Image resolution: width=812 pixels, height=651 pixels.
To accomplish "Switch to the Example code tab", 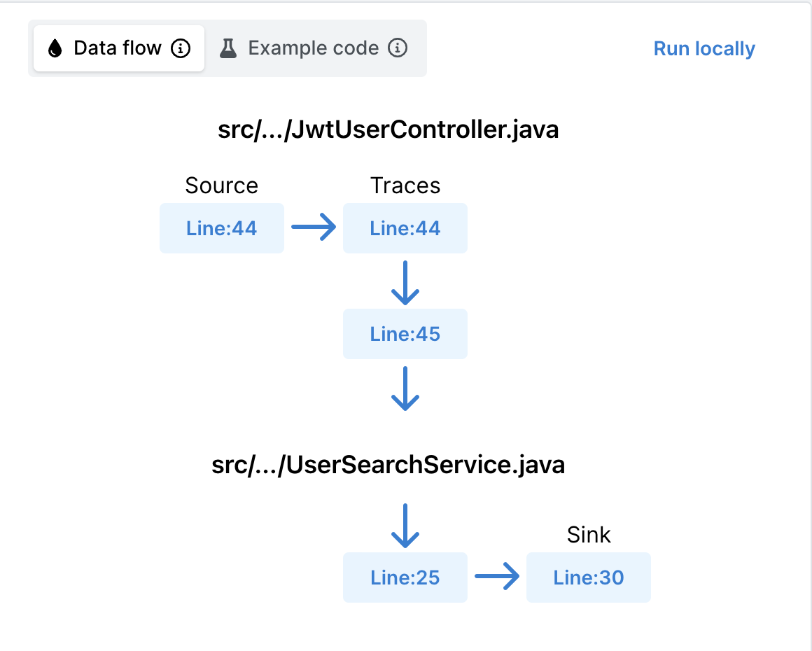I will coord(315,48).
